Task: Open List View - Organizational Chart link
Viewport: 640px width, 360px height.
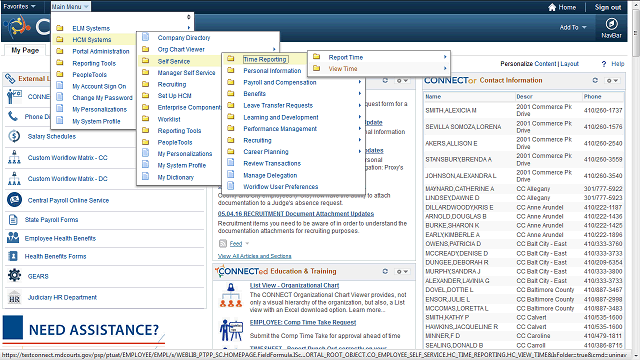Action: point(294,285)
